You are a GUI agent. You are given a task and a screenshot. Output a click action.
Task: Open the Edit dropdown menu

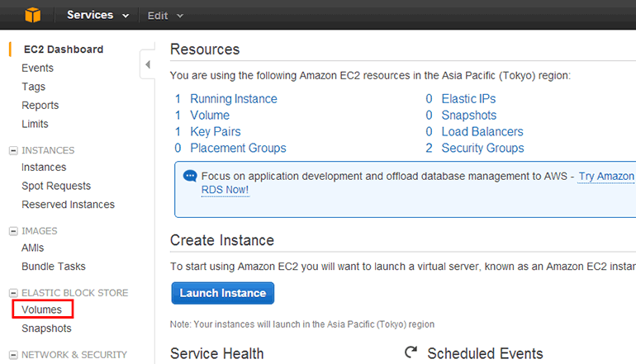click(x=165, y=15)
